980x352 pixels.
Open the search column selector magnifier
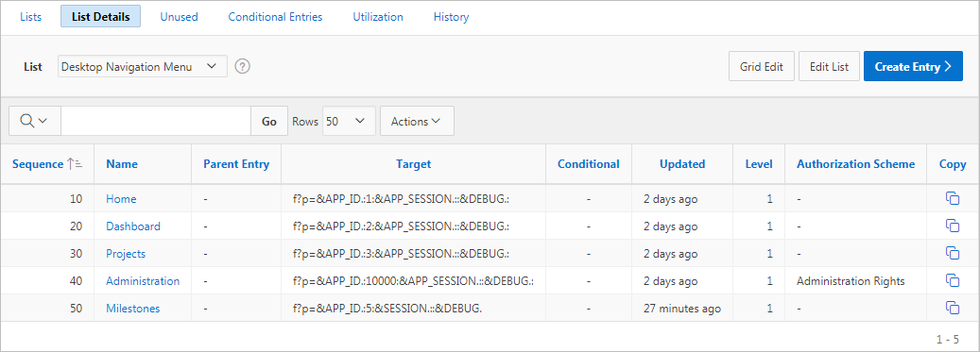click(x=34, y=121)
